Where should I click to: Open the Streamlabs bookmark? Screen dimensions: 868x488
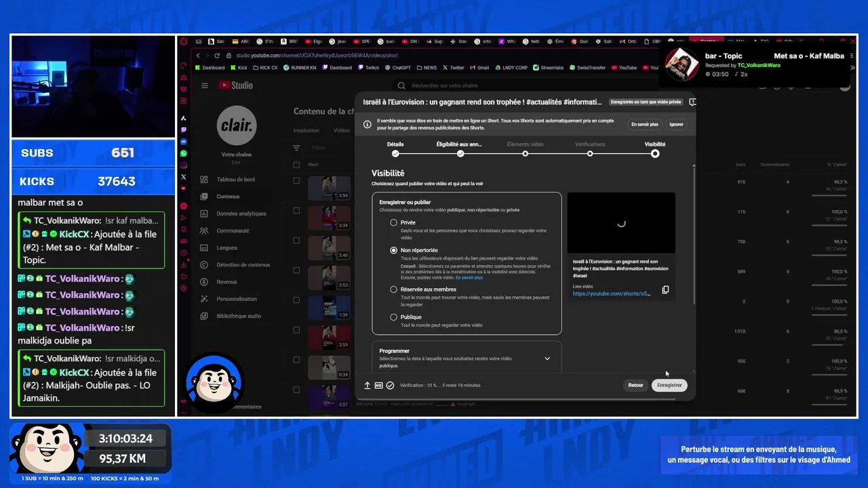[x=548, y=68]
